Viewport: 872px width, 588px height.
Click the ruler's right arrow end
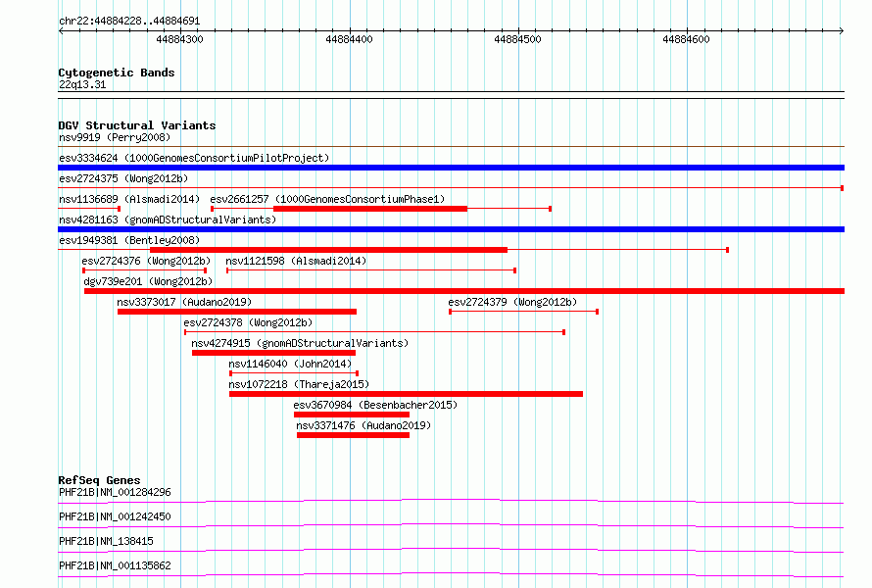(842, 31)
